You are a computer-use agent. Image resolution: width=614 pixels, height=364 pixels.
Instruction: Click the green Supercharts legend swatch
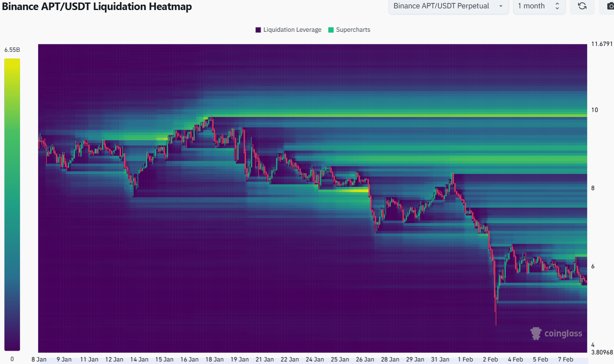[x=331, y=30]
